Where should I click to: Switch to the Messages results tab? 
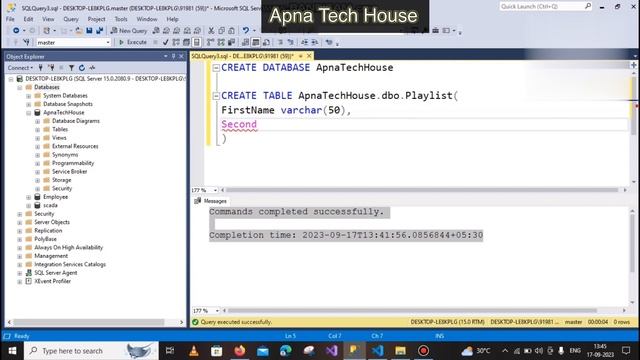click(211, 201)
